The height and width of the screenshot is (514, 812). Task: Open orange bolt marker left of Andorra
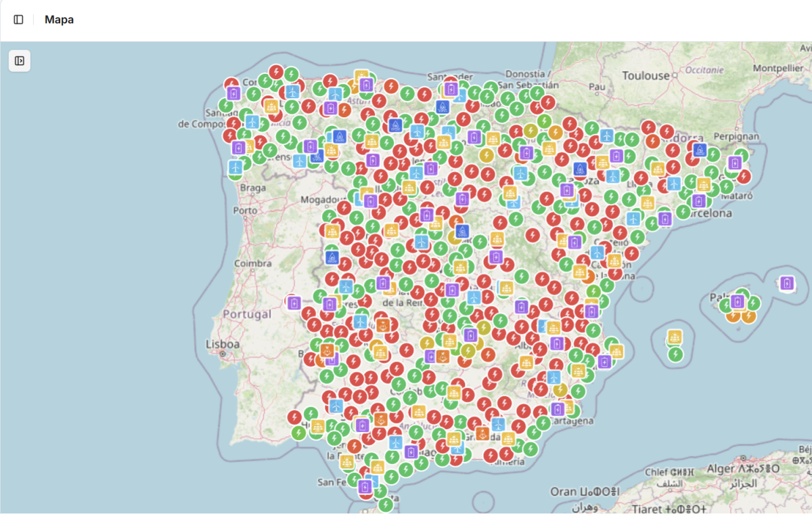pyautogui.click(x=652, y=142)
